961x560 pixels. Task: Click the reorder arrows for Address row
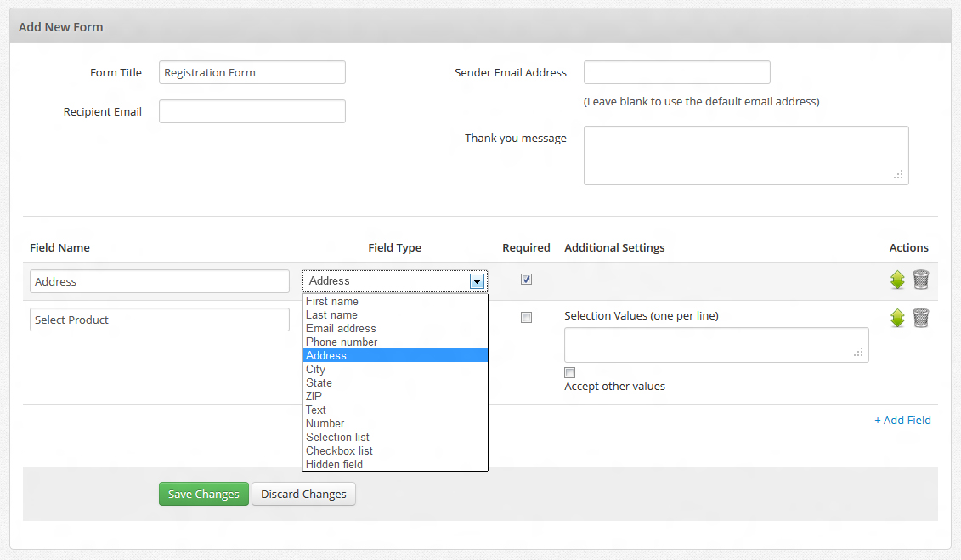click(897, 280)
